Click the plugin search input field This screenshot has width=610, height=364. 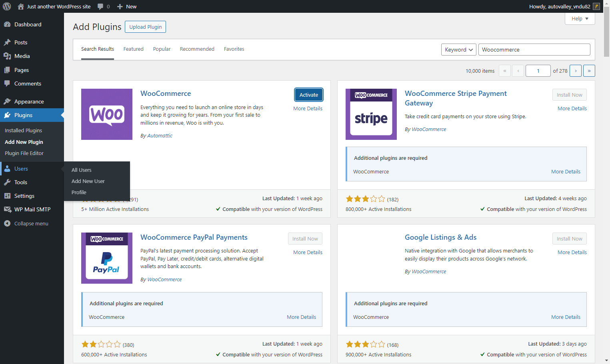pyautogui.click(x=534, y=50)
